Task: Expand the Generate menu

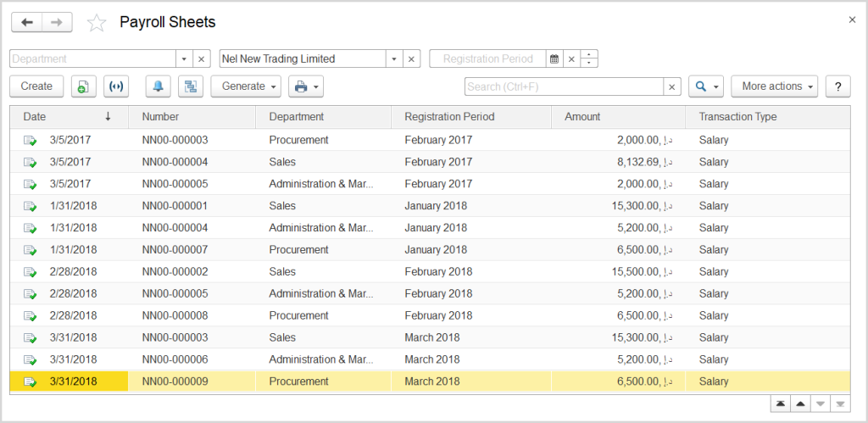Action: (x=246, y=86)
